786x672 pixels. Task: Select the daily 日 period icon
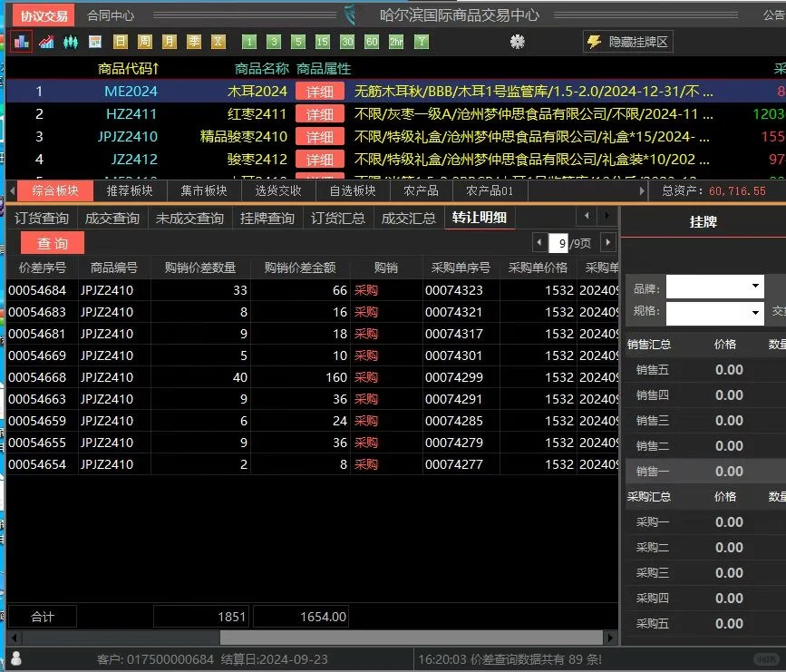[x=120, y=42]
